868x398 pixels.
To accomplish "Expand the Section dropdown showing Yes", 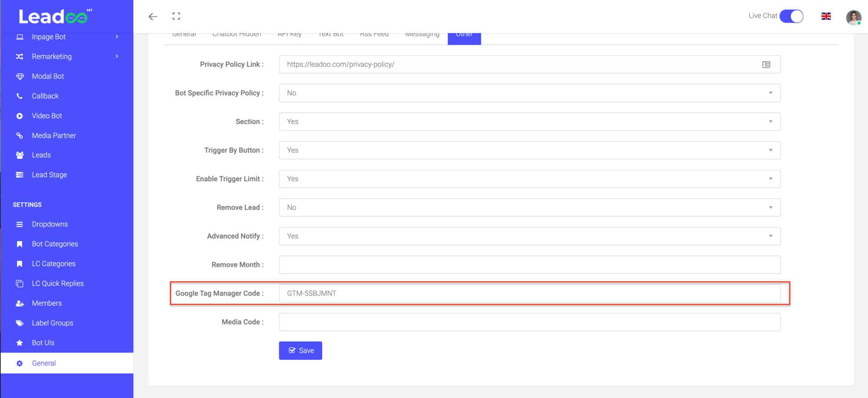I will [x=771, y=122].
